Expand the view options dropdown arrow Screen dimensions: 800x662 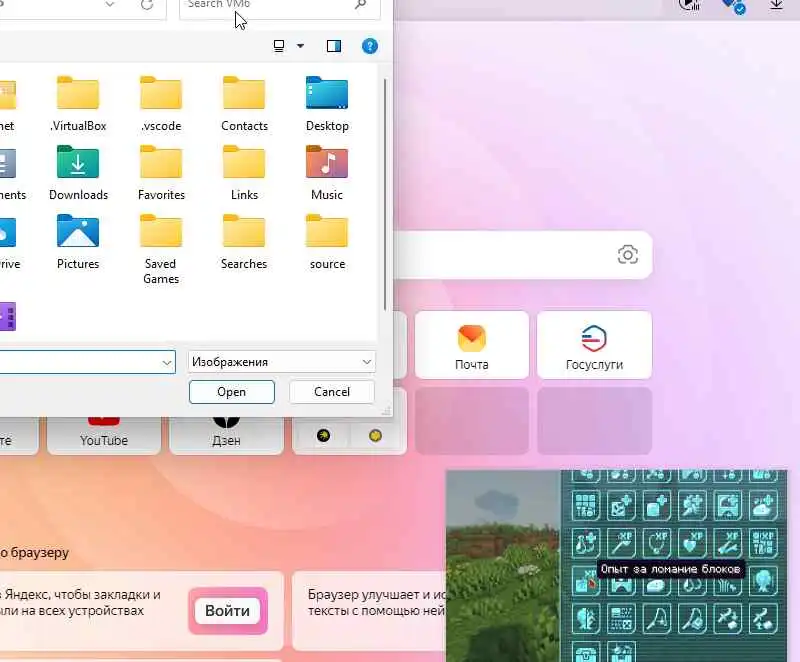click(301, 46)
